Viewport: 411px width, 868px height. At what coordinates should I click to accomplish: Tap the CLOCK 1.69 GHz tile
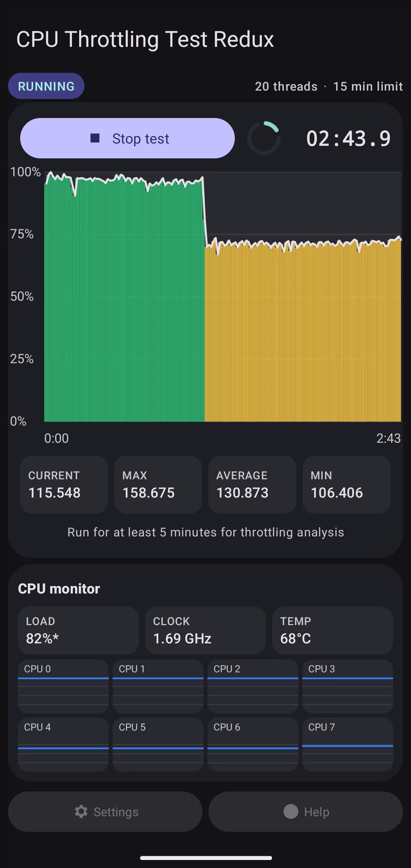[x=205, y=630]
